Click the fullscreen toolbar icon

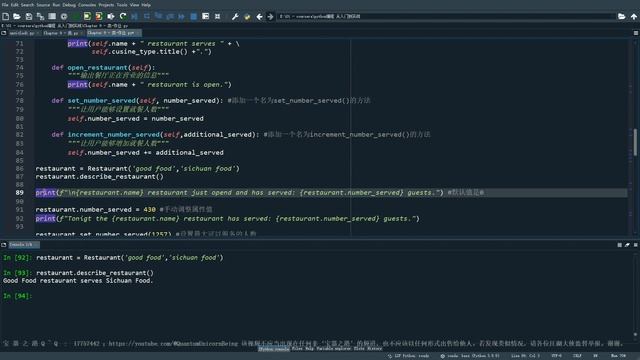point(218,16)
